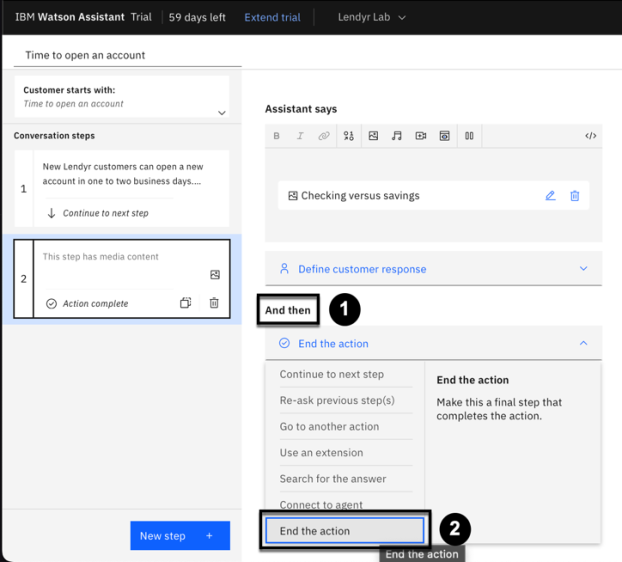Click the New step button
This screenshot has width=622, height=562.
(180, 536)
